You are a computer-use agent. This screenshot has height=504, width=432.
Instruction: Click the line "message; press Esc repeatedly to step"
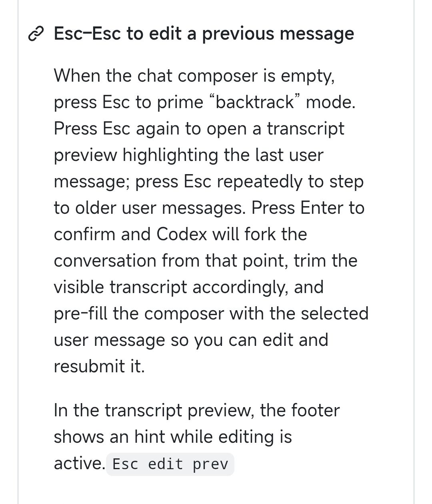click(208, 181)
